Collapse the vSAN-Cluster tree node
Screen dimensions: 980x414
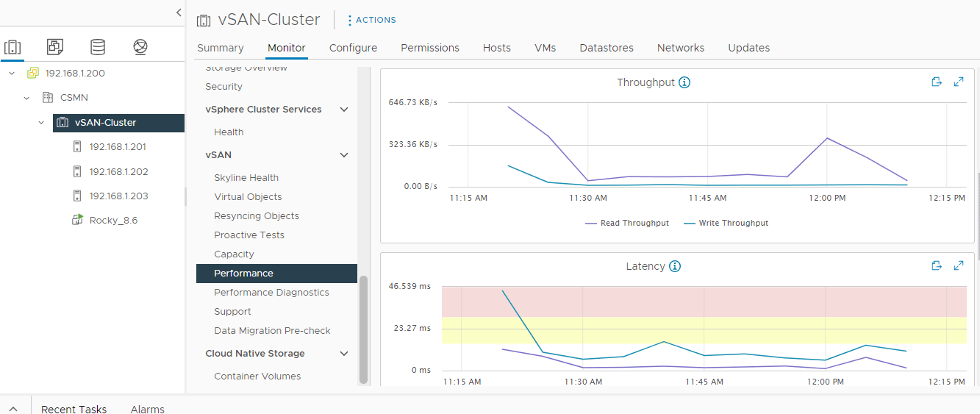coord(41,123)
